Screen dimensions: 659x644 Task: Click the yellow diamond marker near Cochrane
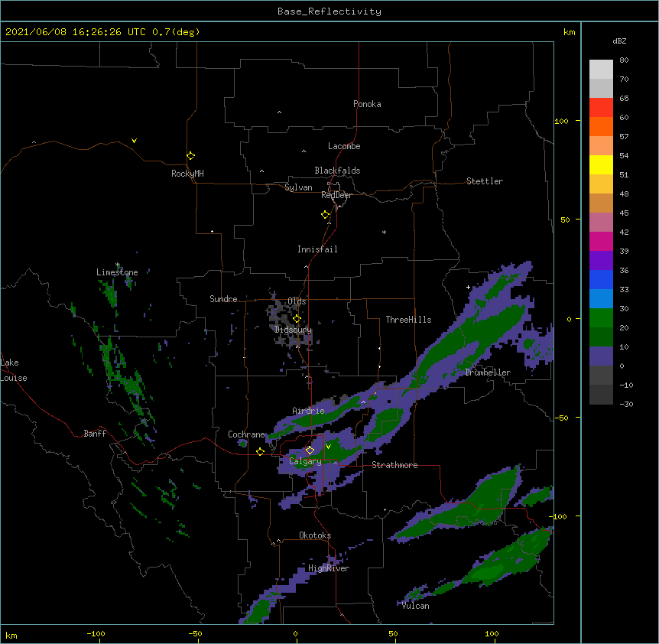(x=260, y=451)
